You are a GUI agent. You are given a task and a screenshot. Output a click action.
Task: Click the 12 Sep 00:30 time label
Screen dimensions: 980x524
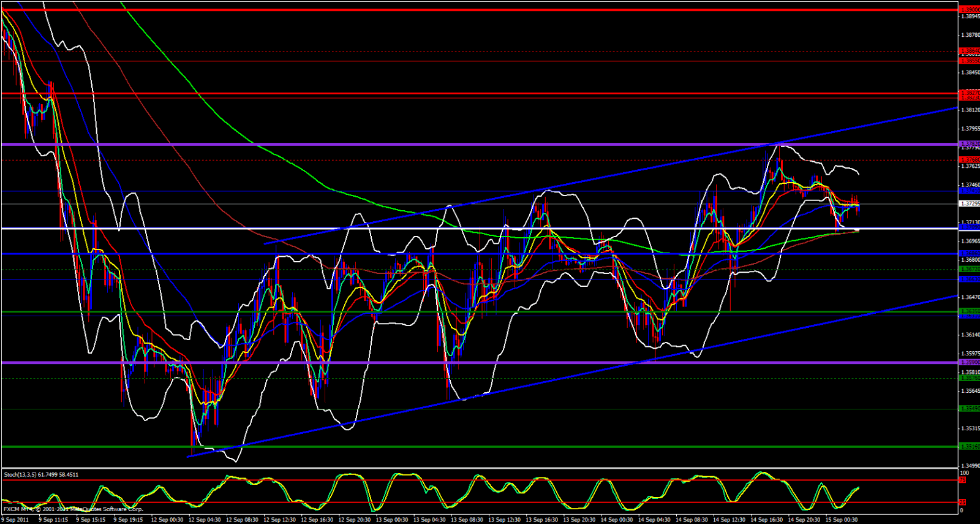coord(167,520)
